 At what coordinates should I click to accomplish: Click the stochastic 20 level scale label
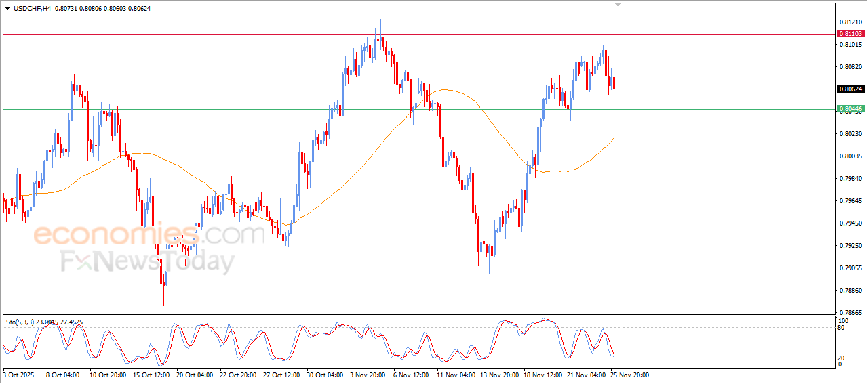842,357
